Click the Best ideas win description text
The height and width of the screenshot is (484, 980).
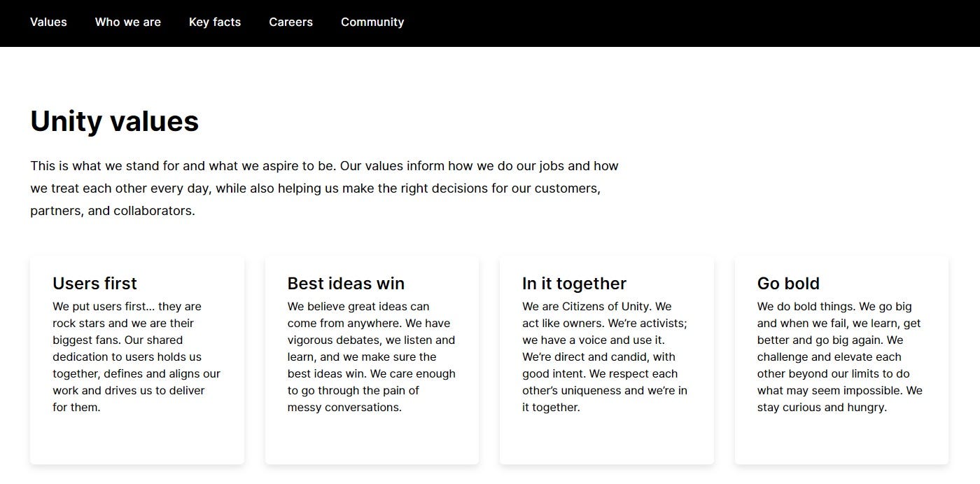tap(371, 357)
